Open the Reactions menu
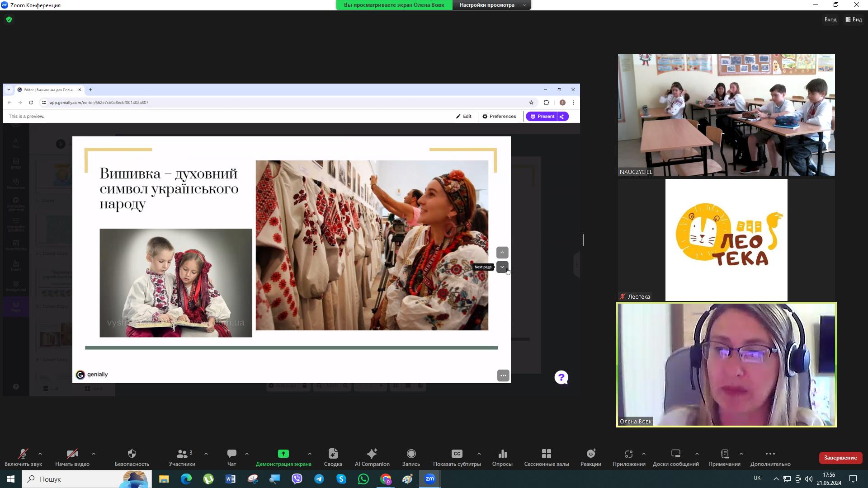868x488 pixels. (x=590, y=457)
